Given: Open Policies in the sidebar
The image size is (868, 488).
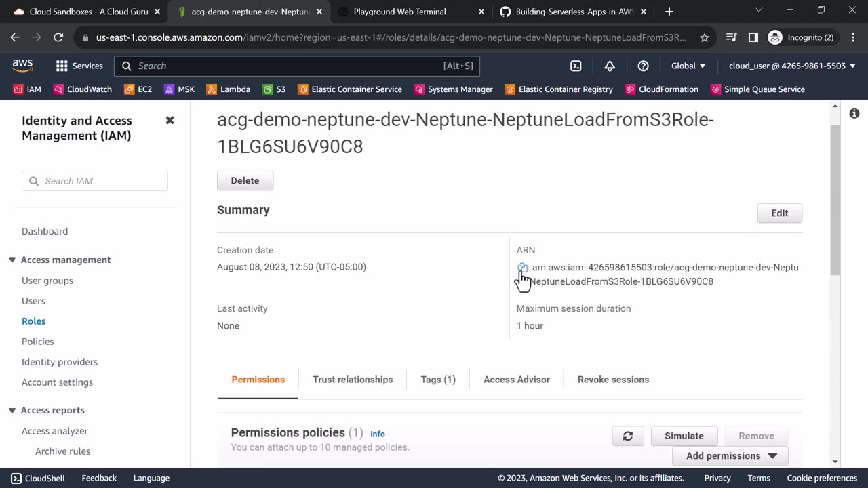Looking at the screenshot, I should [38, 342].
